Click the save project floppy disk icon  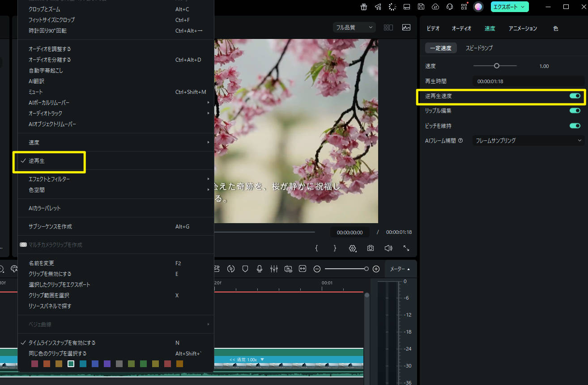(421, 7)
